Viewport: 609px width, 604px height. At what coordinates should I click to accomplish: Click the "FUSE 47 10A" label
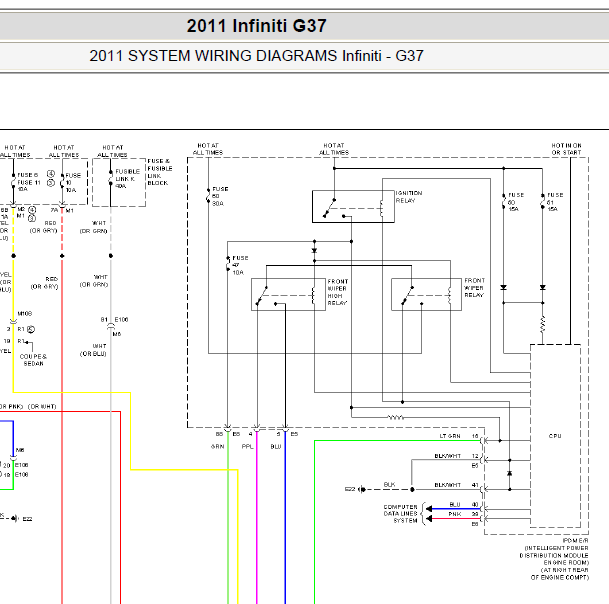(x=240, y=265)
